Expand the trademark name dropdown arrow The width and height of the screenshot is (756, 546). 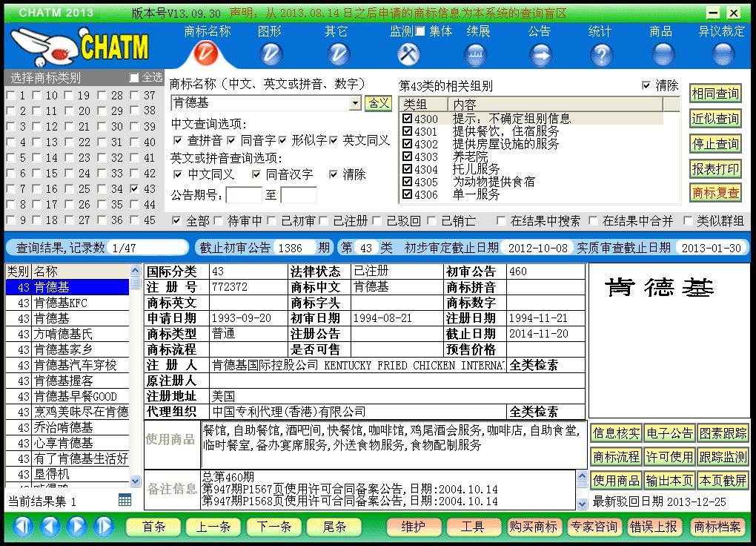click(x=355, y=103)
